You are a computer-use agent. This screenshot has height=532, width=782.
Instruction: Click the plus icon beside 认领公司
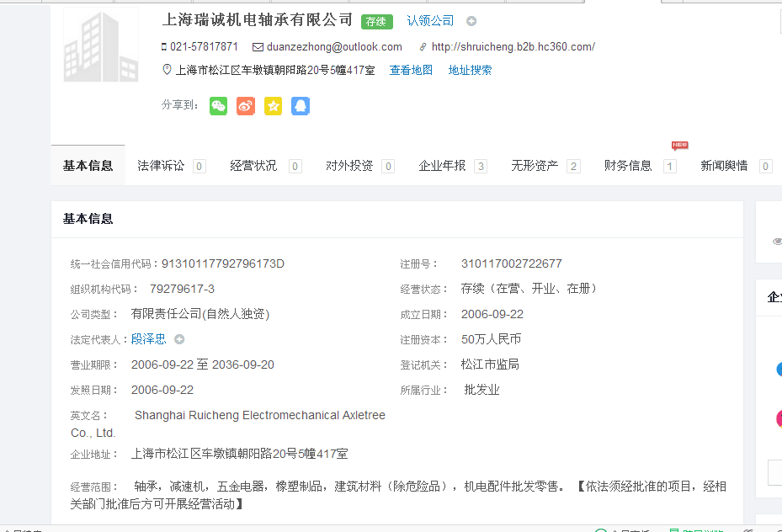coord(471,21)
